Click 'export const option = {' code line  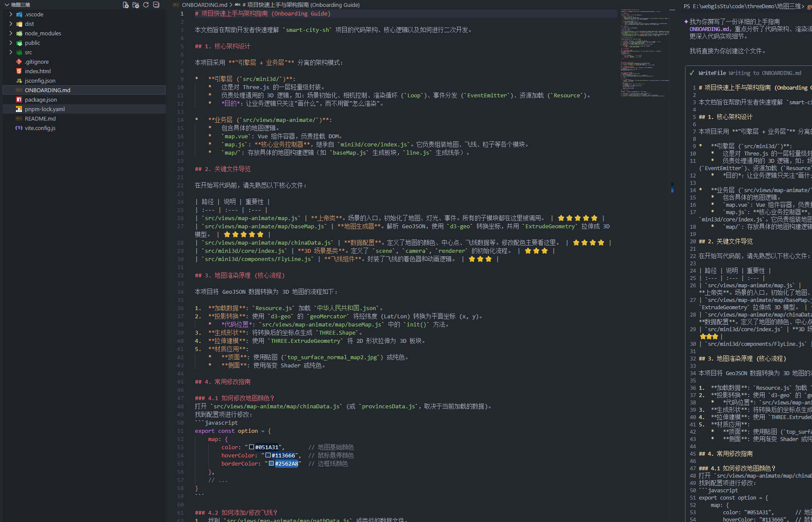(233, 431)
